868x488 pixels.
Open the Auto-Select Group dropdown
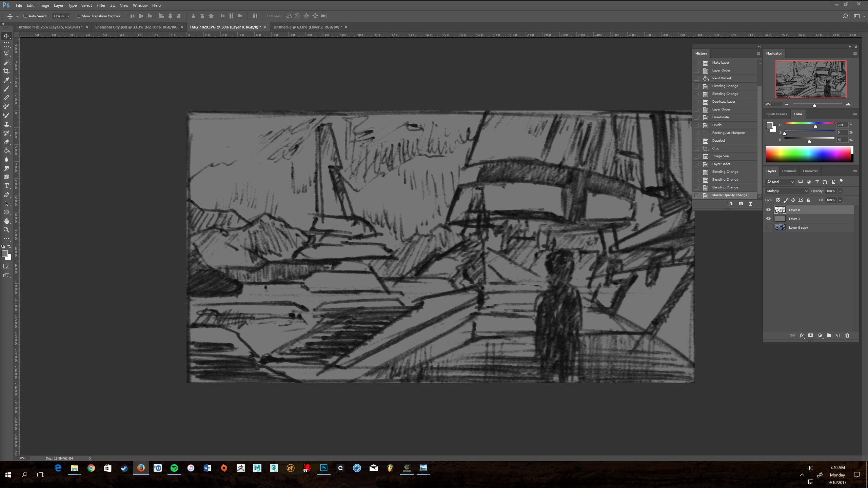click(x=61, y=16)
